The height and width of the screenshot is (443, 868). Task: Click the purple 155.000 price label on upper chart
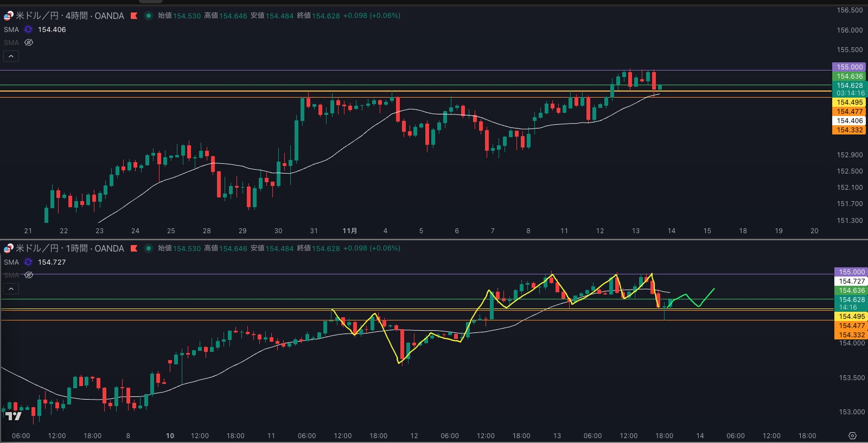(849, 67)
